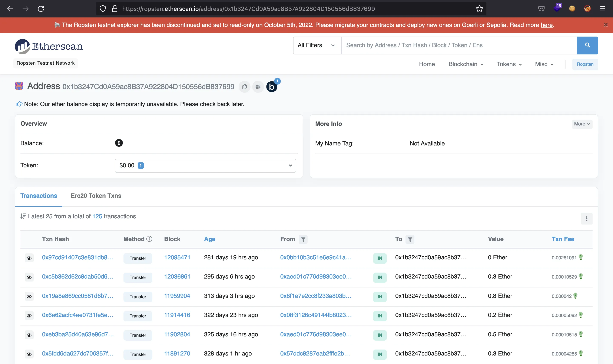This screenshot has width=613, height=364.
Task: Open sender 0x0bb10b3c51e6e9c41a address
Action: pos(316,257)
